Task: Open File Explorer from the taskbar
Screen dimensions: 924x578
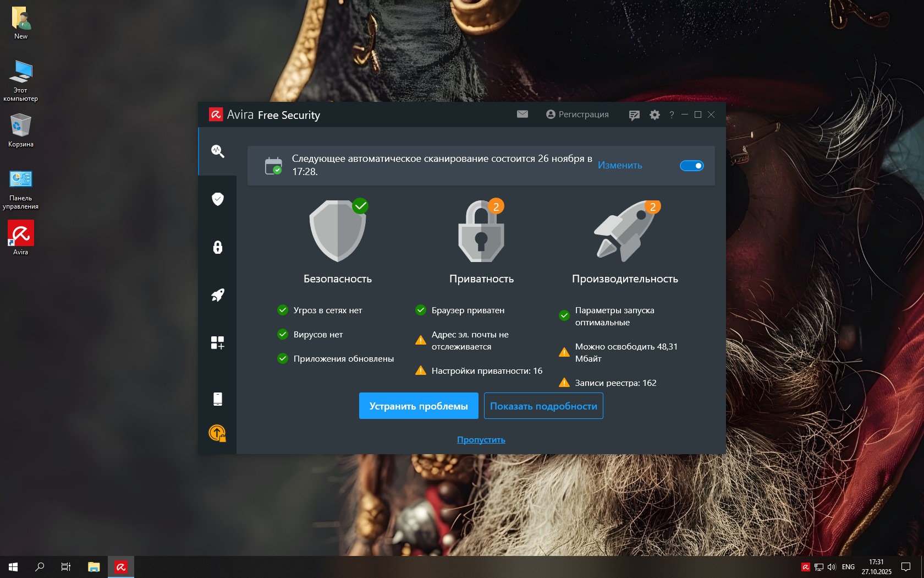Action: click(94, 567)
